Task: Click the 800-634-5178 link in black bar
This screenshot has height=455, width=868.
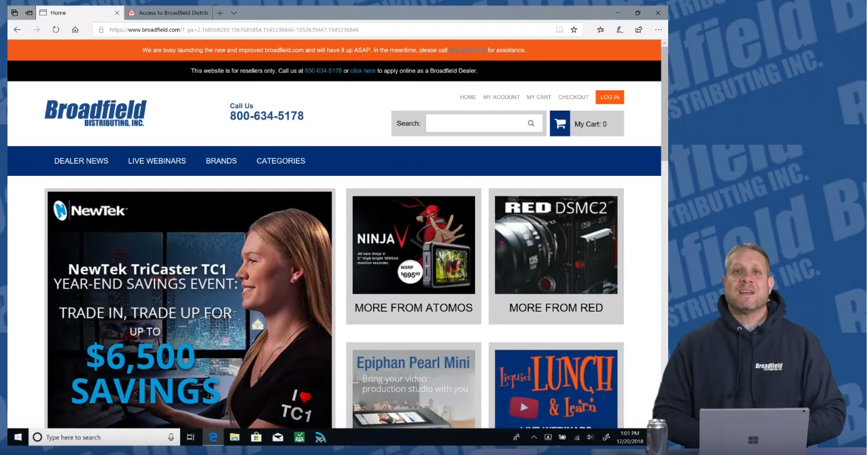Action: pyautogui.click(x=323, y=71)
